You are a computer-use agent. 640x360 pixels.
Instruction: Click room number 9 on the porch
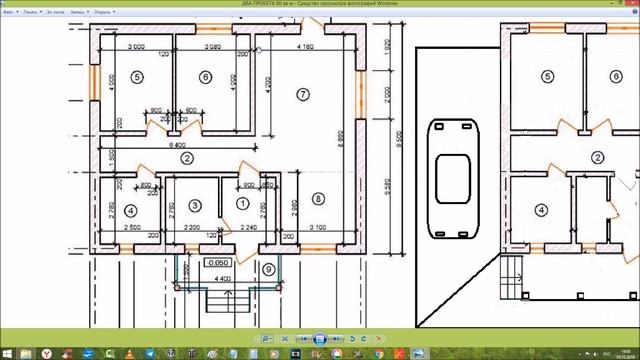click(x=269, y=269)
